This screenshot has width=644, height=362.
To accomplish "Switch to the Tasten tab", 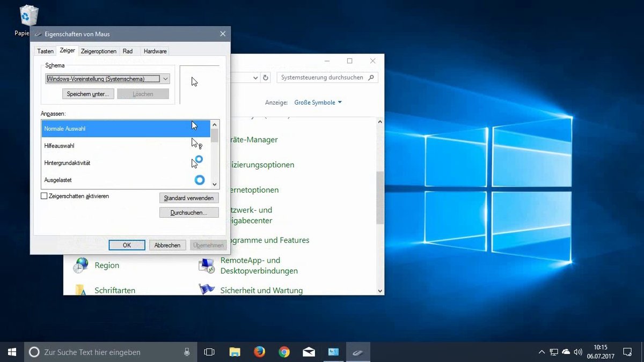I will pyautogui.click(x=45, y=50).
